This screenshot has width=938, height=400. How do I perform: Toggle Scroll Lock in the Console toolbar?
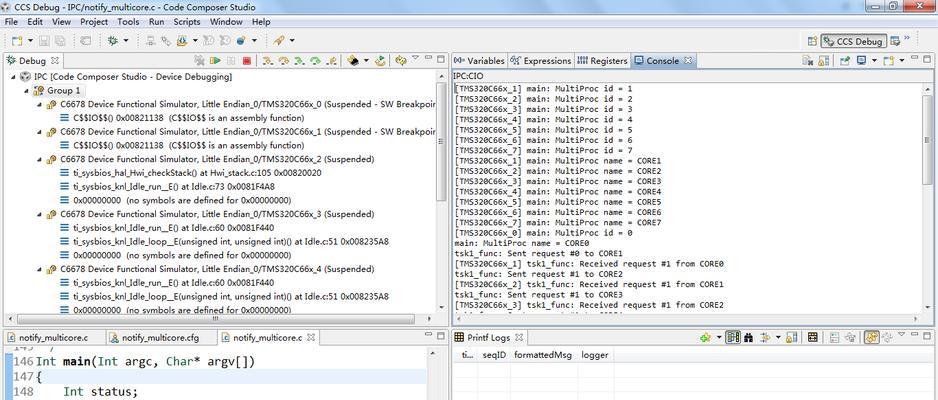click(x=824, y=60)
